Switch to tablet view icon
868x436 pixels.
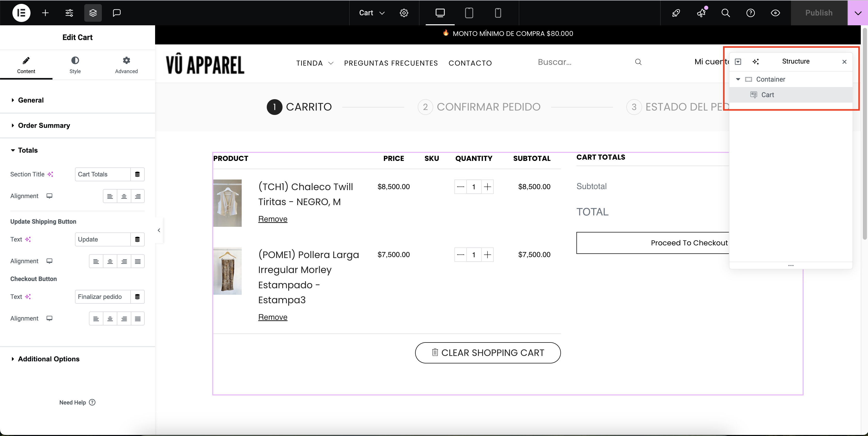(469, 13)
